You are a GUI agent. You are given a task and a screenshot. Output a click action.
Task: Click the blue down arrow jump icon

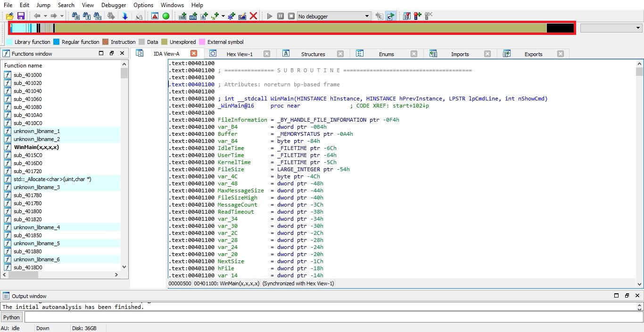coord(125,16)
